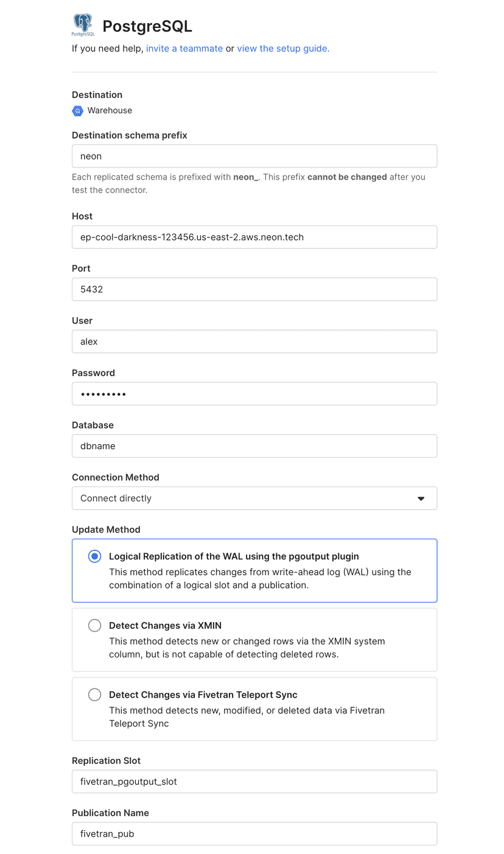Viewport: 504px width, 854px height.
Task: Select Detect Changes via XMIN option
Action: (x=94, y=626)
